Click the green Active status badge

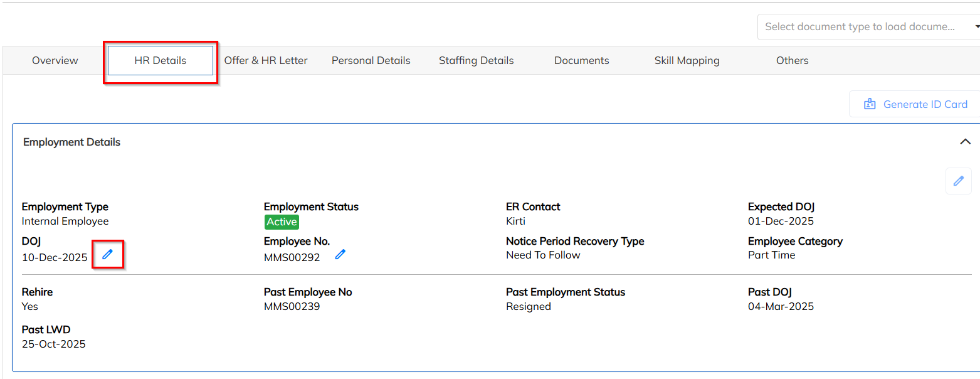[282, 222]
